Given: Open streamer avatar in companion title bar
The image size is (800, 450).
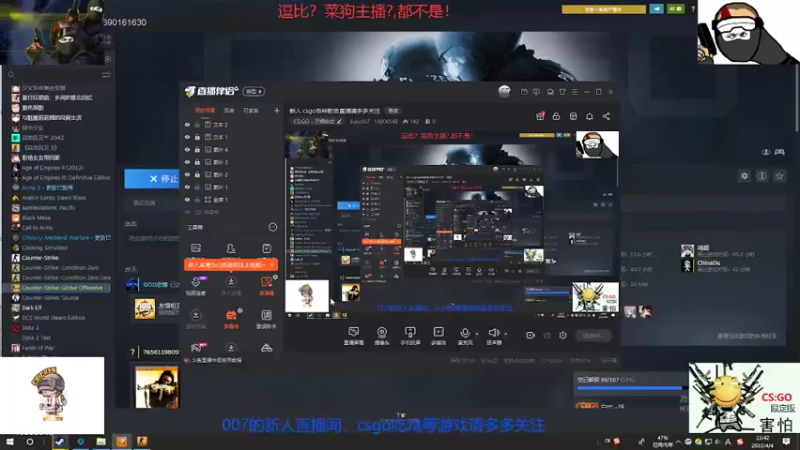Looking at the screenshot, I should click(x=504, y=91).
